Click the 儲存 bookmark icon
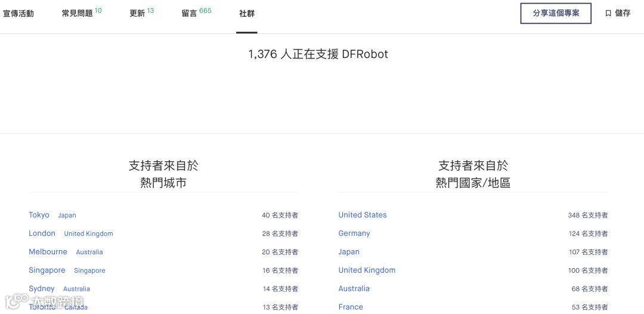Screen dimensions: 644x314 [x=608, y=13]
